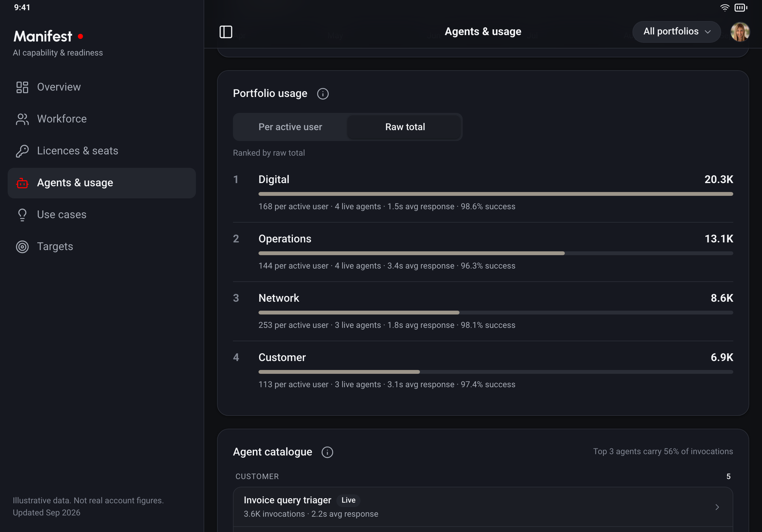Image resolution: width=762 pixels, height=532 pixels.
Task: Select the Network portfolio name
Action: click(279, 298)
